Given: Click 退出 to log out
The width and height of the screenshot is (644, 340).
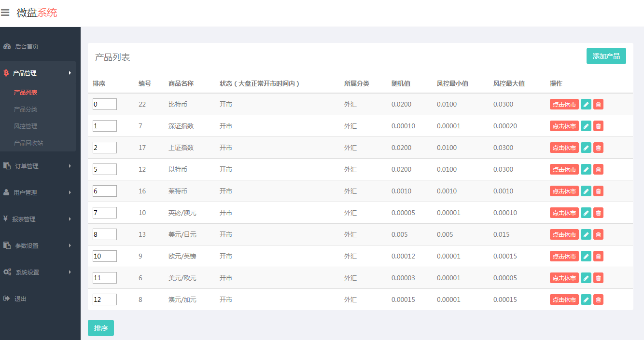Looking at the screenshot, I should click(20, 299).
